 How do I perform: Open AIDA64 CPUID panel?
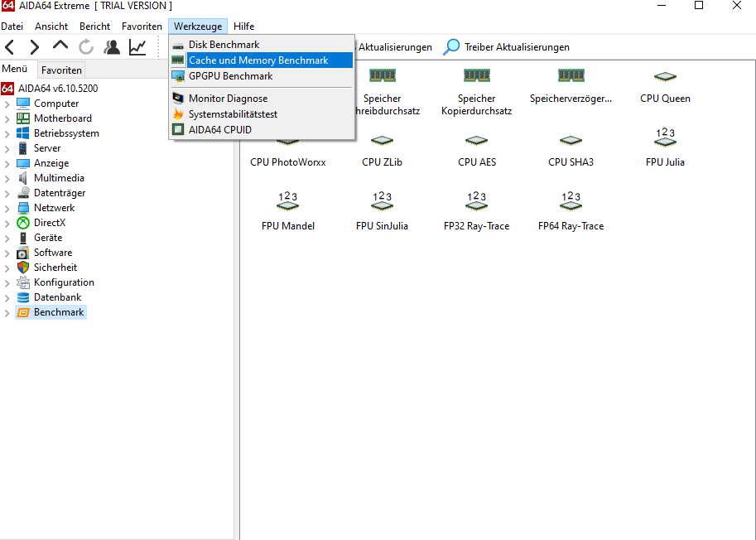pos(262,130)
